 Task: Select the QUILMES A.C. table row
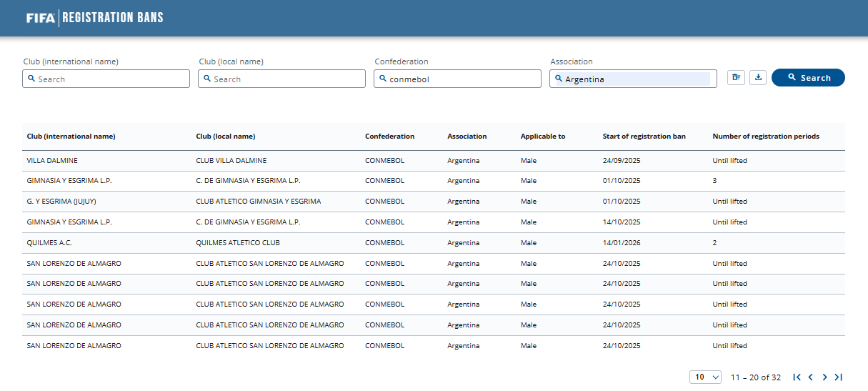pos(433,243)
